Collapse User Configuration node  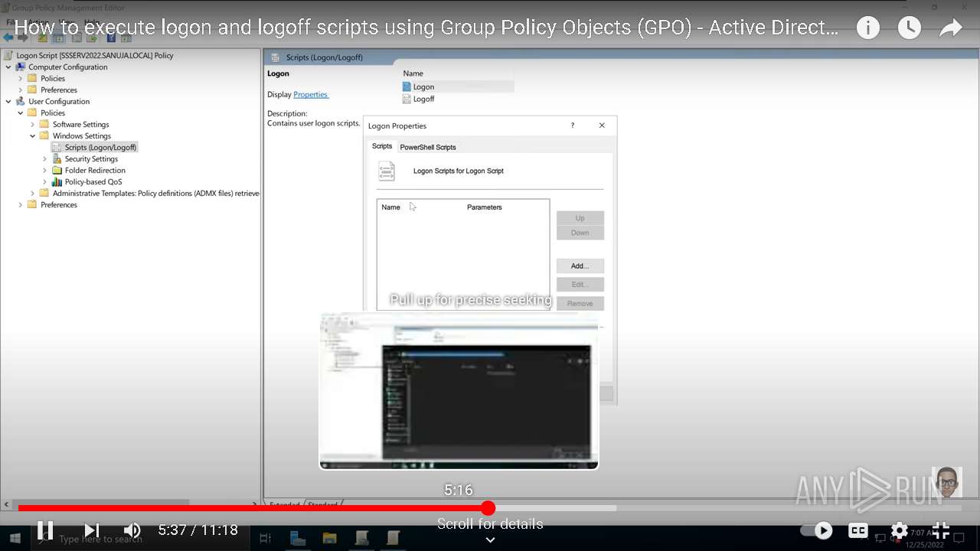point(8,101)
